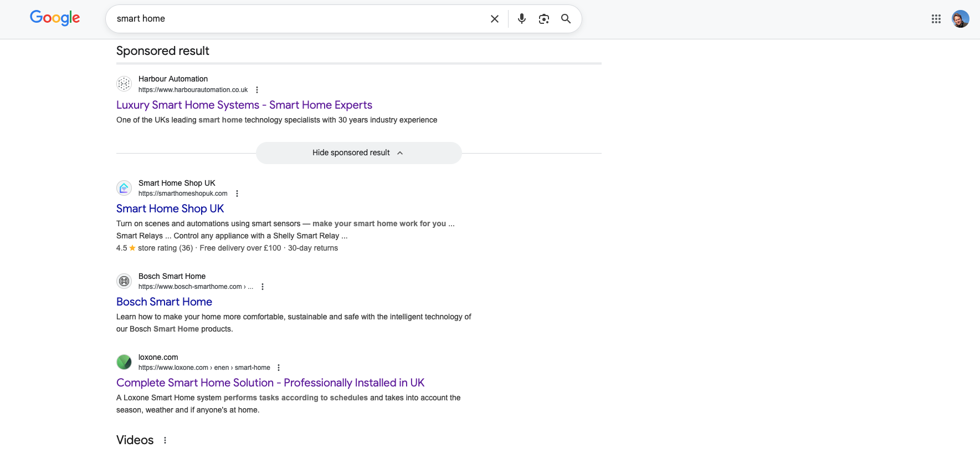The image size is (980, 453).
Task: Clear the search box text
Action: point(495,19)
